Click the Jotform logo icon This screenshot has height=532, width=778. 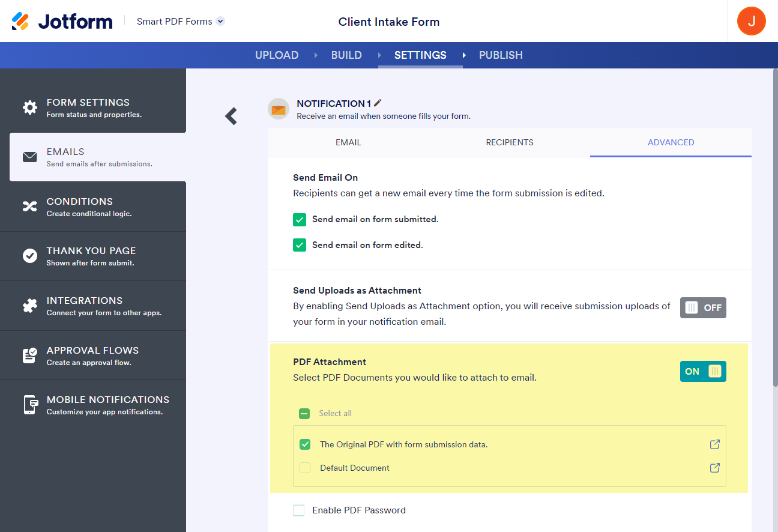[20, 22]
